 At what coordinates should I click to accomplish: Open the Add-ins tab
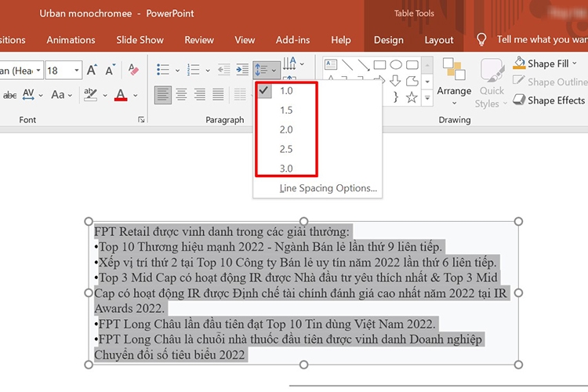click(x=293, y=40)
